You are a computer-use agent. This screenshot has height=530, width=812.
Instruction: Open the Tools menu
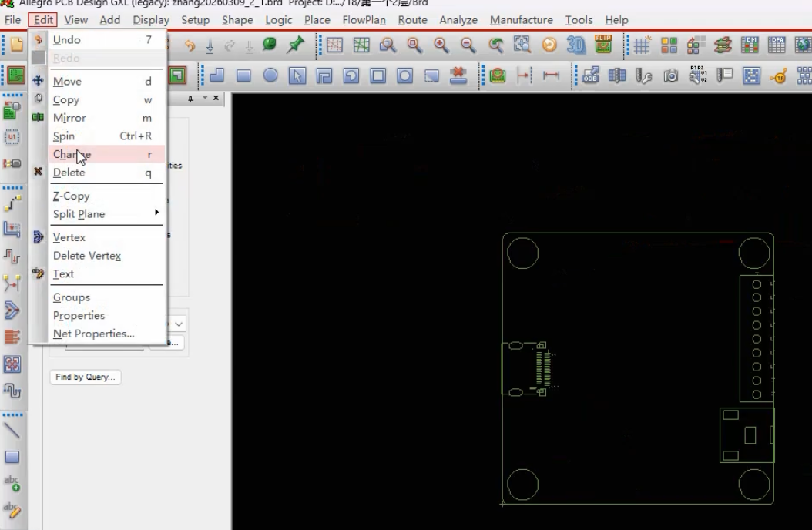point(579,20)
